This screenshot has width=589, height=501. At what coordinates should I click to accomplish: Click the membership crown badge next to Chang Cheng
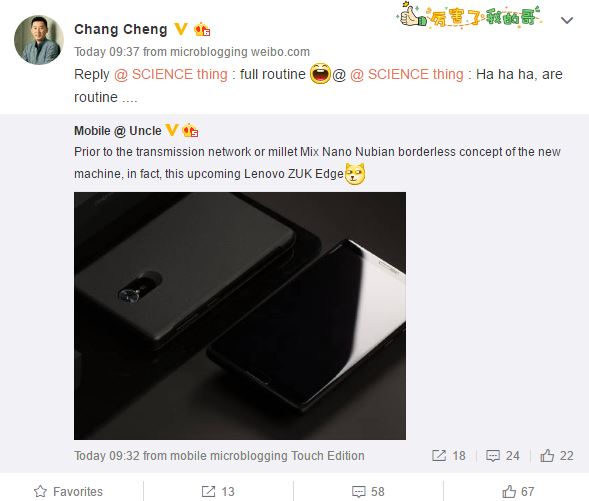(202, 29)
